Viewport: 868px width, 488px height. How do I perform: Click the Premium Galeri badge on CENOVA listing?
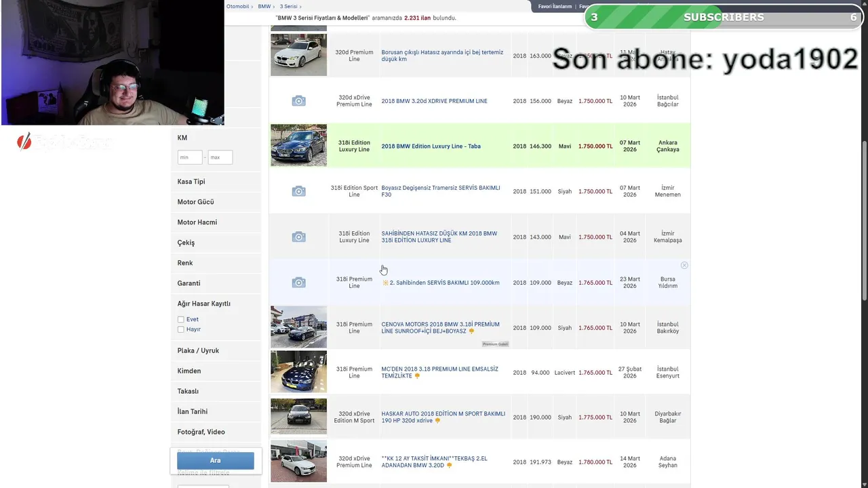point(495,344)
